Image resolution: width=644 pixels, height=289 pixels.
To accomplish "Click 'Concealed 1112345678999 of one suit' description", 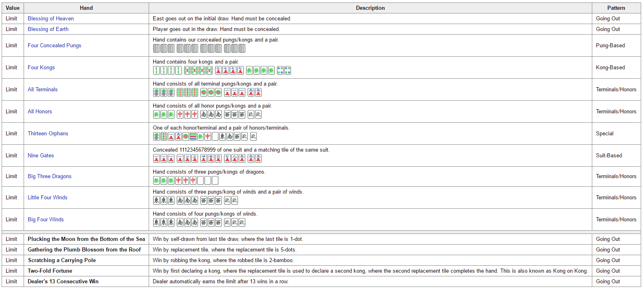I will click(241, 150).
